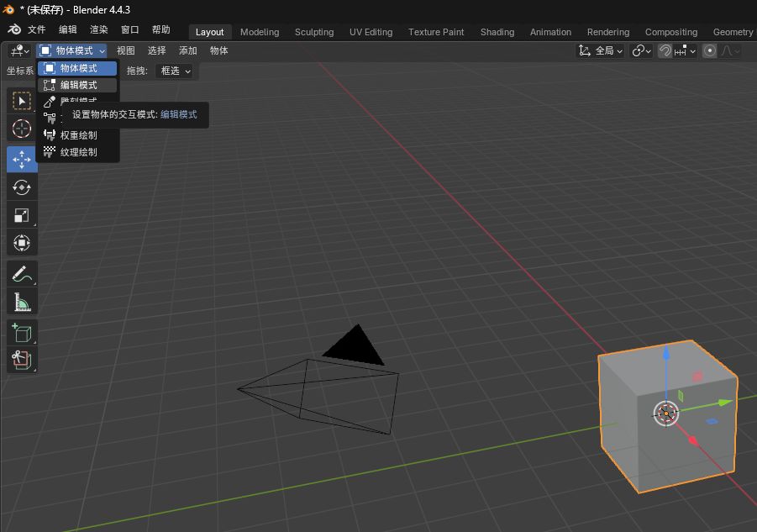The image size is (757, 532).
Task: Select the Box Select tool
Action: [22, 101]
